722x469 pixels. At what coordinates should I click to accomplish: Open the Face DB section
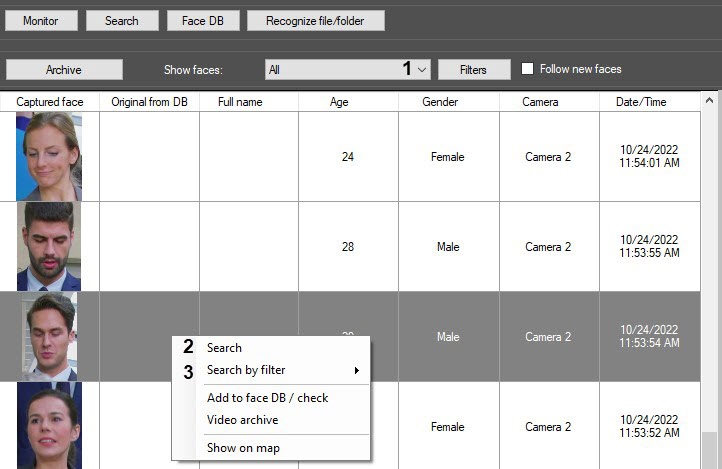pos(202,21)
